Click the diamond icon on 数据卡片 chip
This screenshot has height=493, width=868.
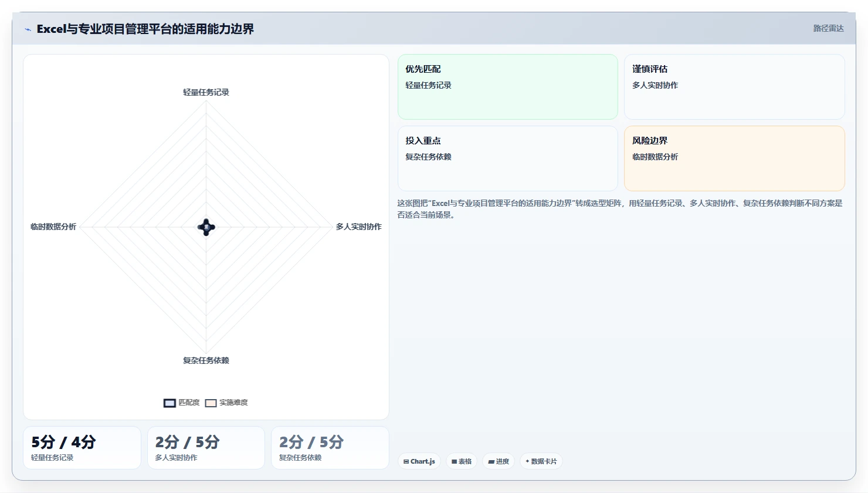pyautogui.click(x=527, y=461)
